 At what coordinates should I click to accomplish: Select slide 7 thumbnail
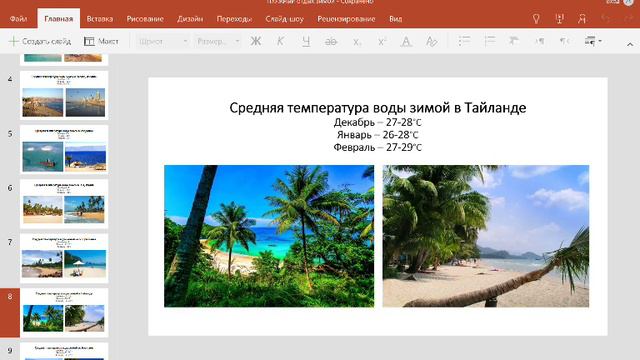click(x=64, y=258)
